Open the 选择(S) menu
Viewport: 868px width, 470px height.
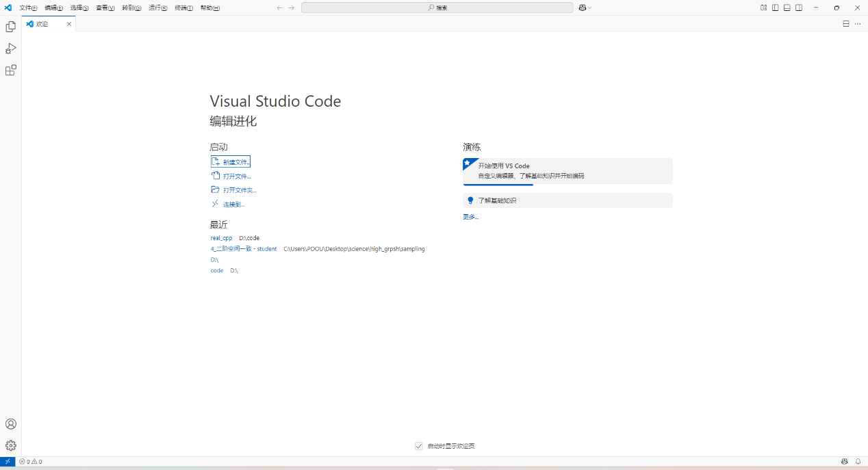79,8
